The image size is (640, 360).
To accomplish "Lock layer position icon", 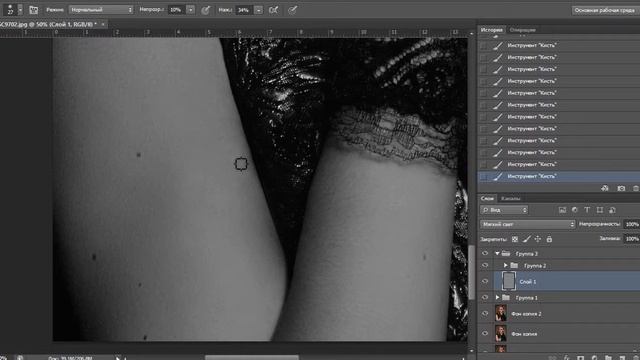I will 538,239.
